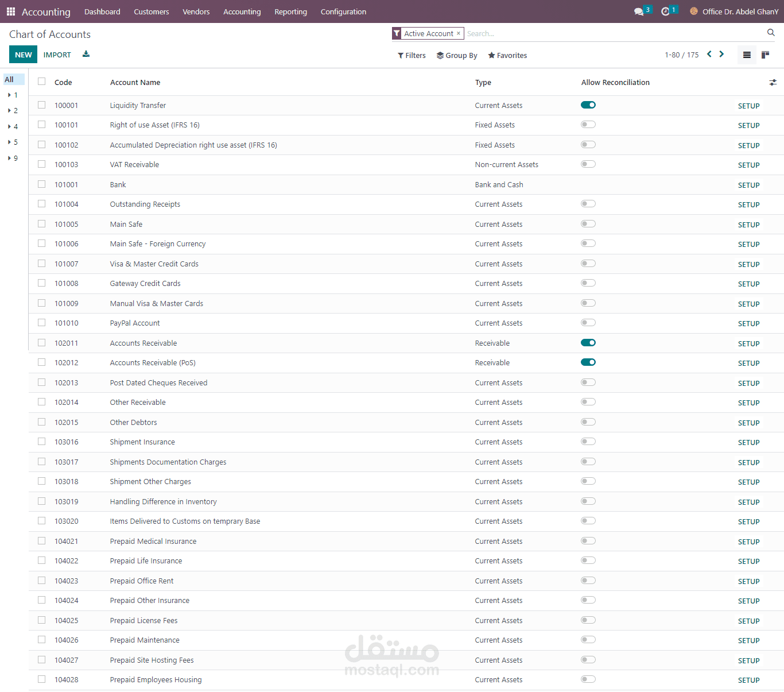Check the Bank account row checkbox
Screen dimensions: 784x692
coord(42,184)
